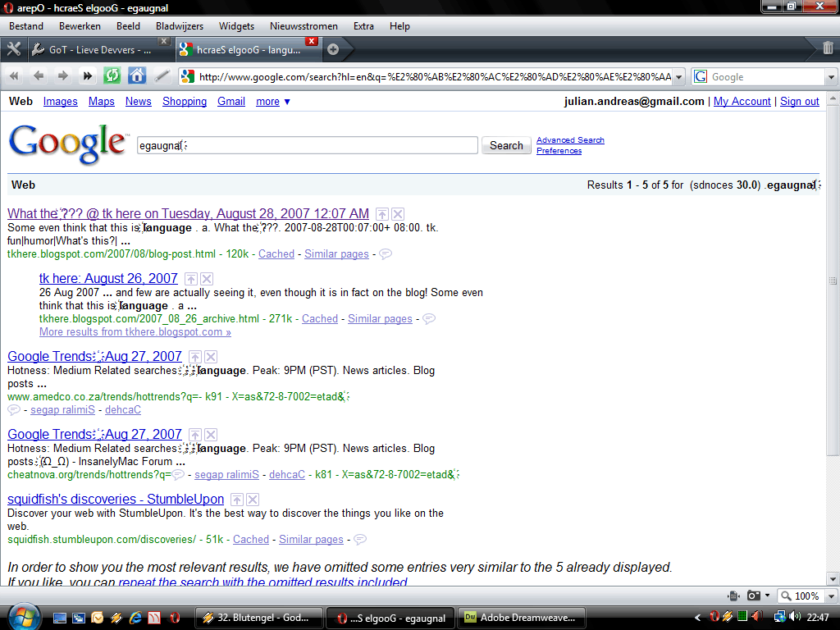Screen dimensions: 840x630
Task: Open the Images link
Action: 60,101
